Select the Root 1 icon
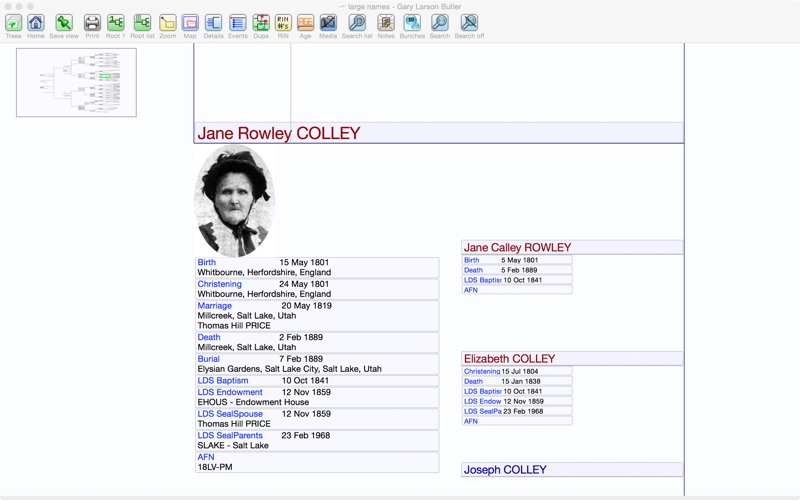This screenshot has height=500, width=800. point(116,23)
